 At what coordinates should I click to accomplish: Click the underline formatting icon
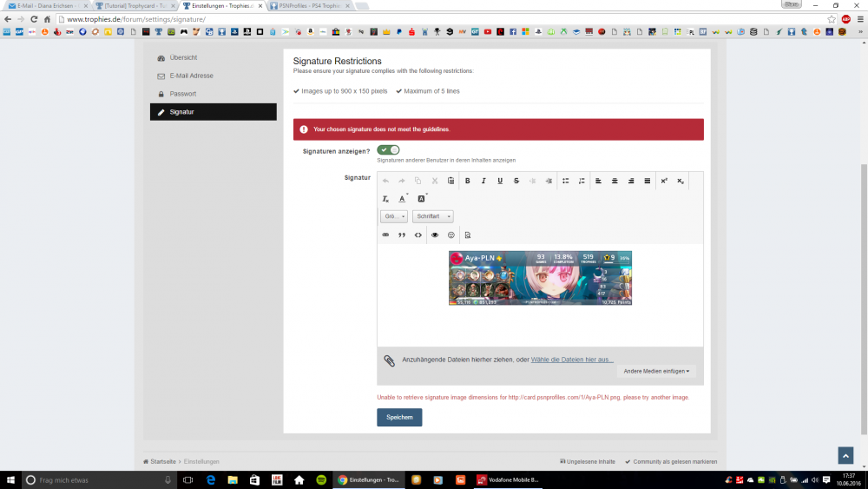(x=500, y=181)
